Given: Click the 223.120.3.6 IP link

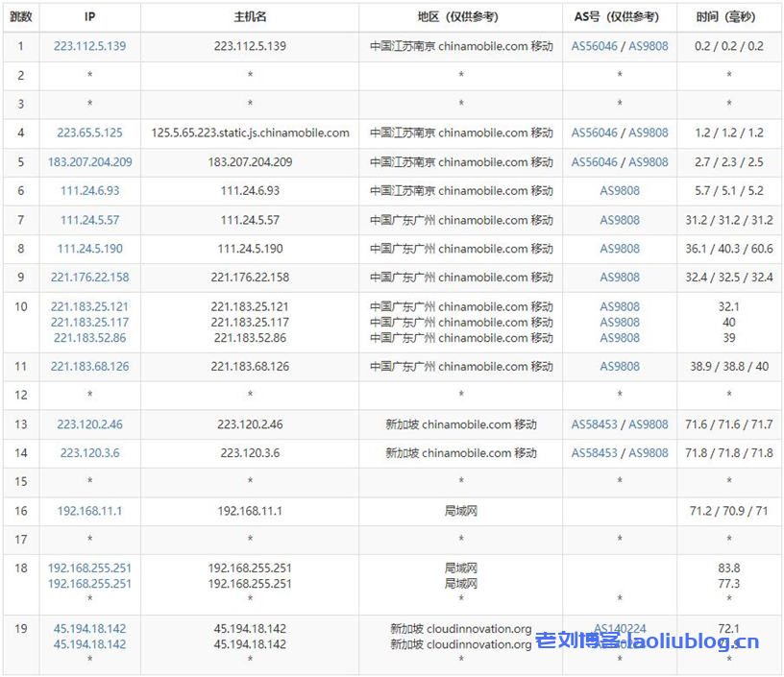Looking at the screenshot, I should click(89, 453).
